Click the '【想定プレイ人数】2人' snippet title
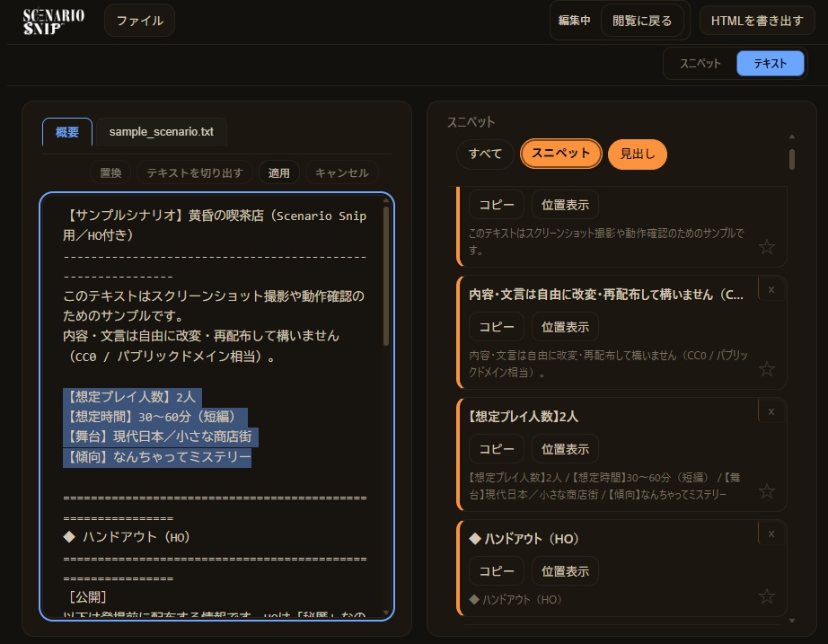 coord(524,417)
